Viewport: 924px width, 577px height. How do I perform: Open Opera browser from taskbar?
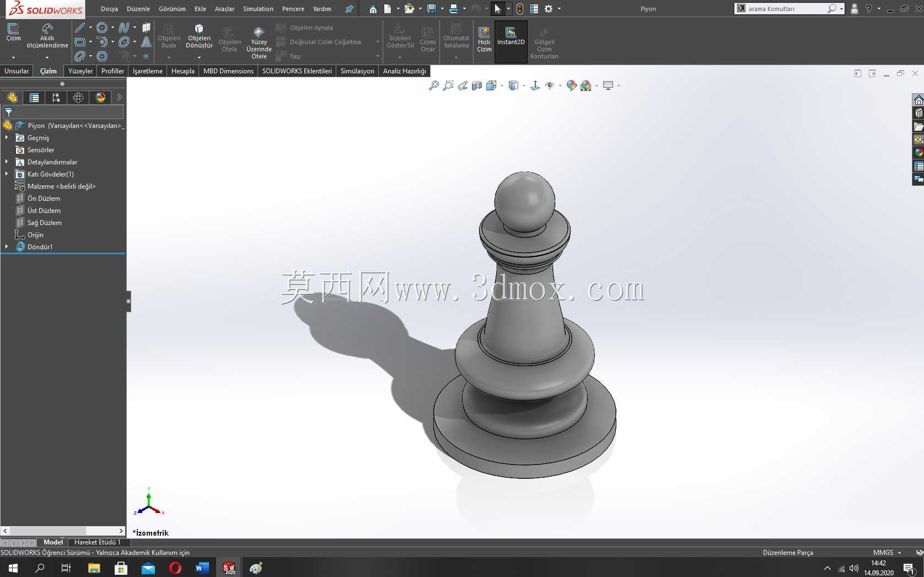tap(175, 568)
